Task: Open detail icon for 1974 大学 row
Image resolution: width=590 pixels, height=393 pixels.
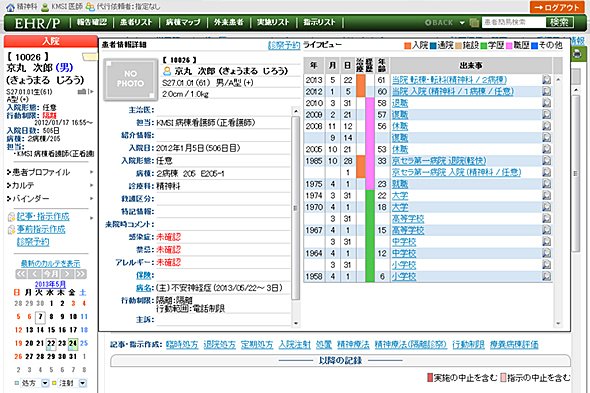Action: pyautogui.click(x=546, y=195)
